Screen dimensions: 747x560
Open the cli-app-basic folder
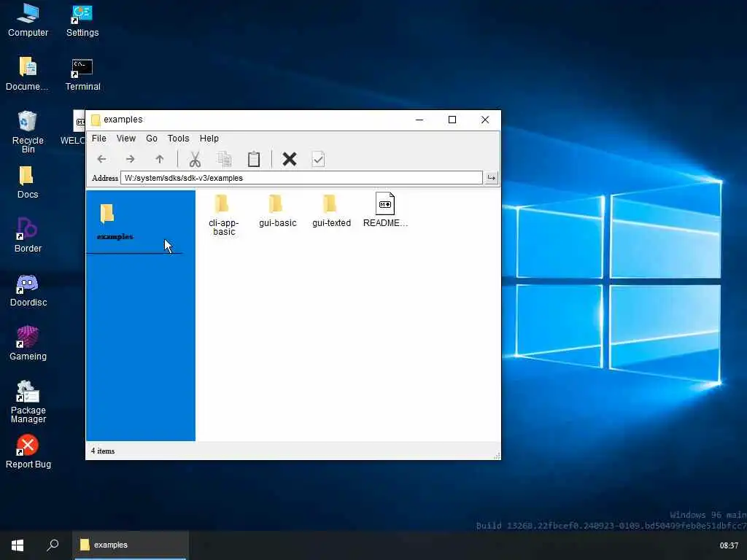pos(224,215)
